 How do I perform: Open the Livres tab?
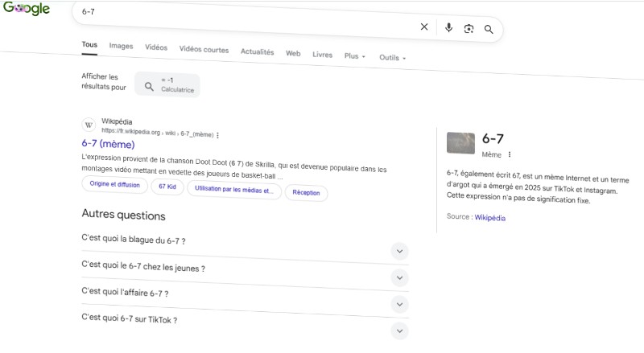323,55
